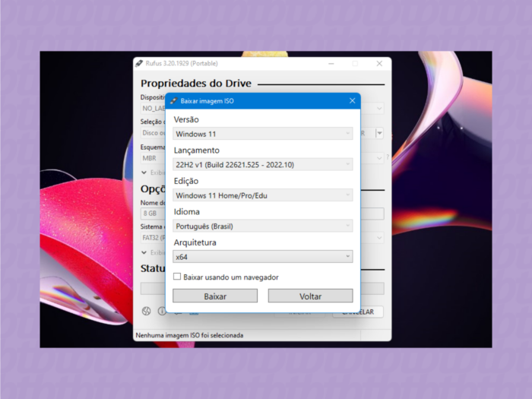Screen dimensions: 532x399
Task: Click the question mark help beside partition scheme
Action: 388,157
